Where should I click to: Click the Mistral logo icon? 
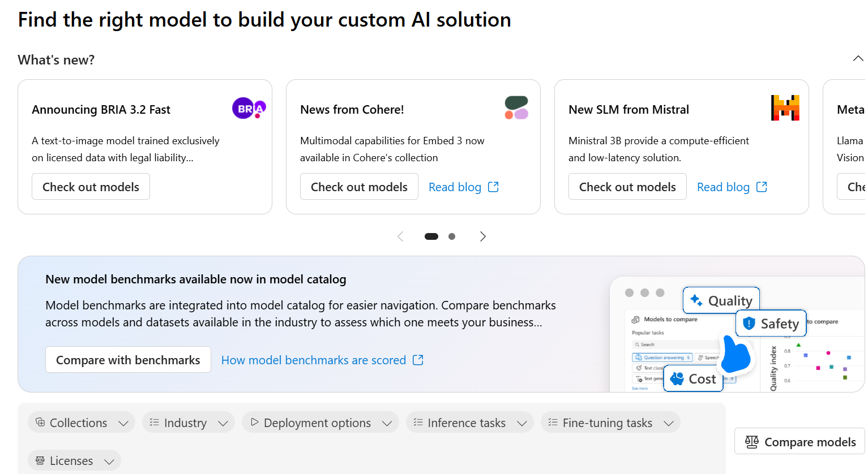coord(785,107)
